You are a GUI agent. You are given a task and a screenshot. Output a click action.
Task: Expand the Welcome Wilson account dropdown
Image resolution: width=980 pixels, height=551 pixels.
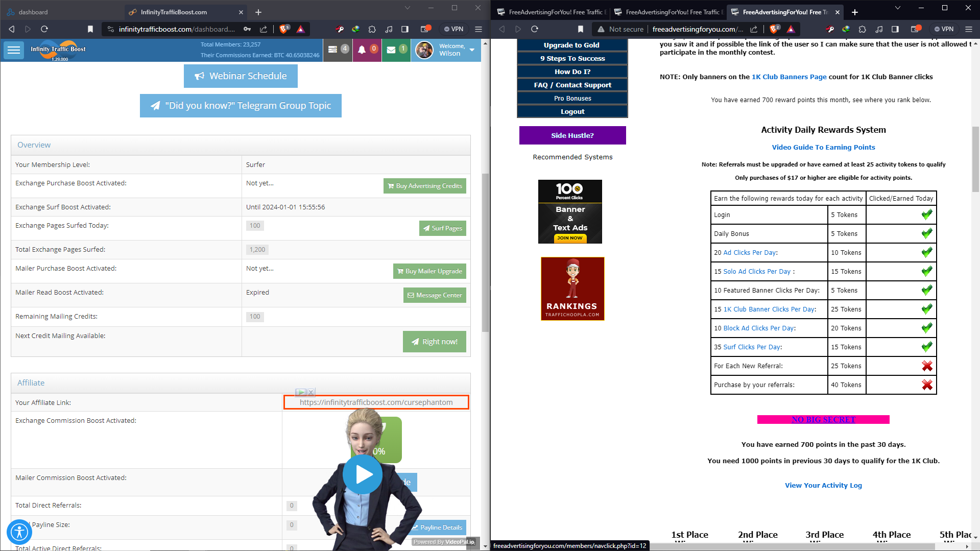pos(446,50)
